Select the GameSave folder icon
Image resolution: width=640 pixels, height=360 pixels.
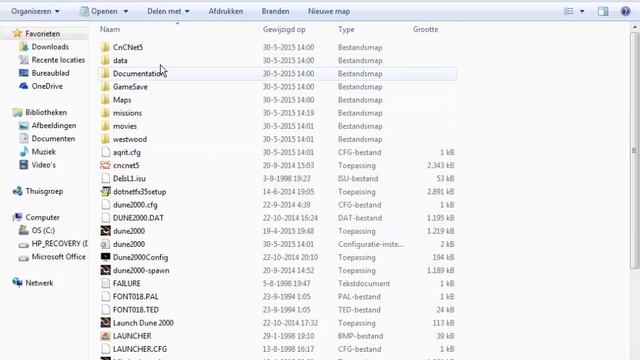tap(105, 87)
